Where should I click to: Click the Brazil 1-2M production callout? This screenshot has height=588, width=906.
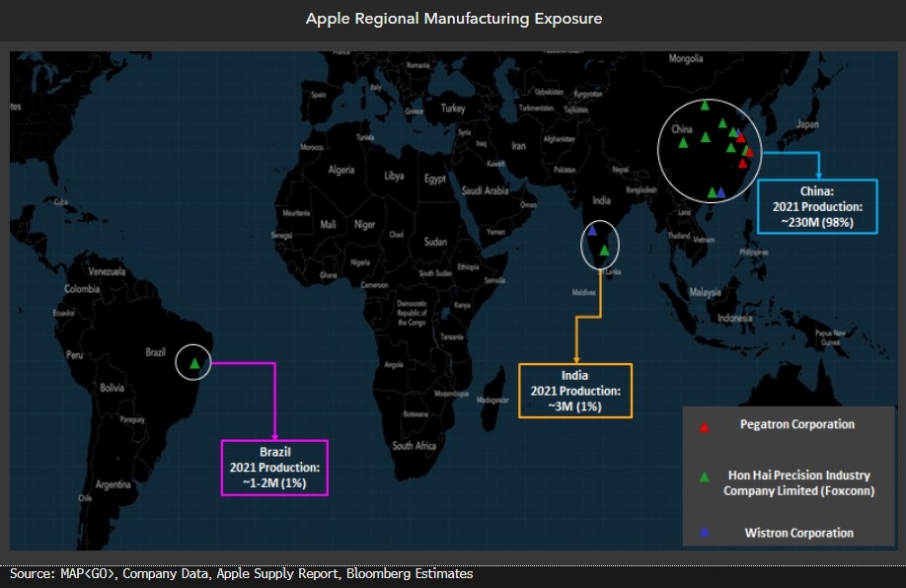(273, 466)
